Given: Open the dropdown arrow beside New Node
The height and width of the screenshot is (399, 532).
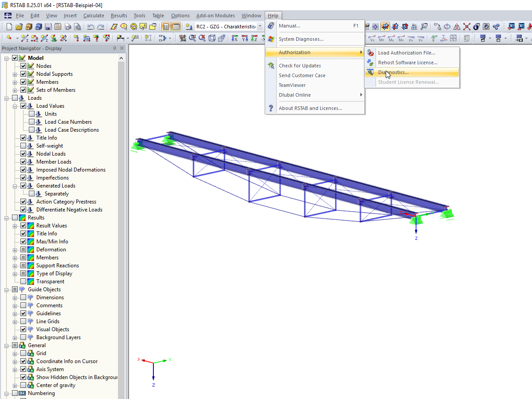Looking at the screenshot, I should [17, 38].
